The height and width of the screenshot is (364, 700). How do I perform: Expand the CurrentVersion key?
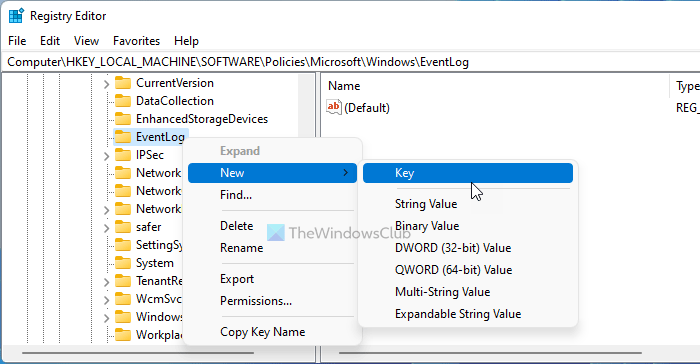point(106,84)
